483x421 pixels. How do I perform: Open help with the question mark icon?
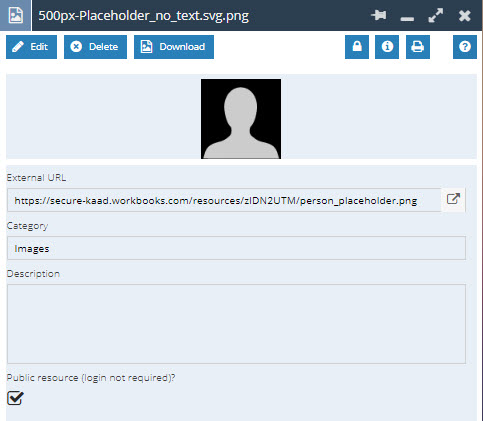pos(465,47)
